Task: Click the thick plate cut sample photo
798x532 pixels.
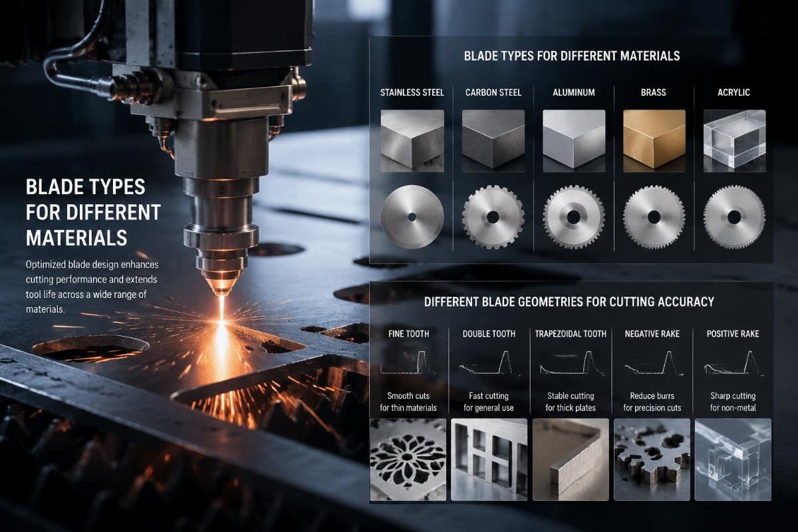Action: (x=571, y=460)
